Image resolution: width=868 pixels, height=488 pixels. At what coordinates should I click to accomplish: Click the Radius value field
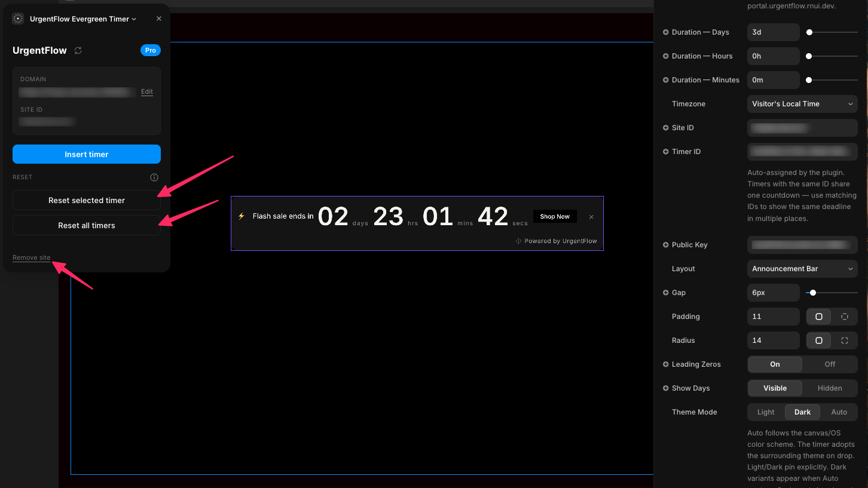pos(774,340)
